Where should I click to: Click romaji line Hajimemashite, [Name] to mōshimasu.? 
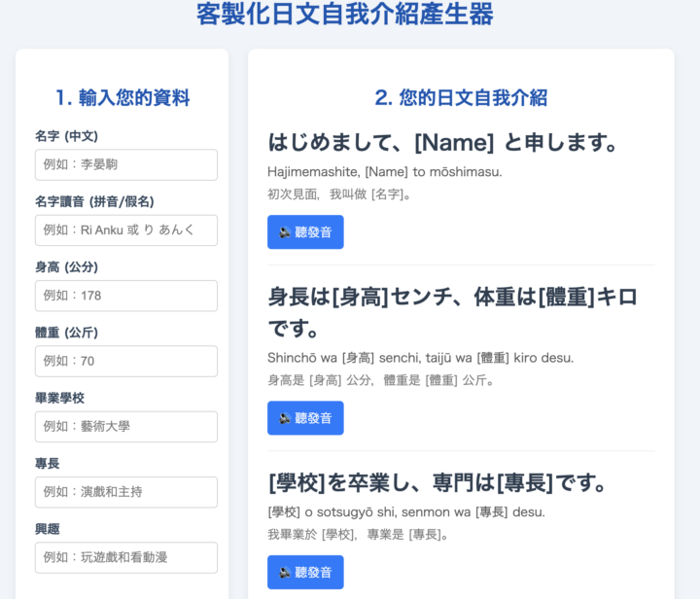[385, 172]
